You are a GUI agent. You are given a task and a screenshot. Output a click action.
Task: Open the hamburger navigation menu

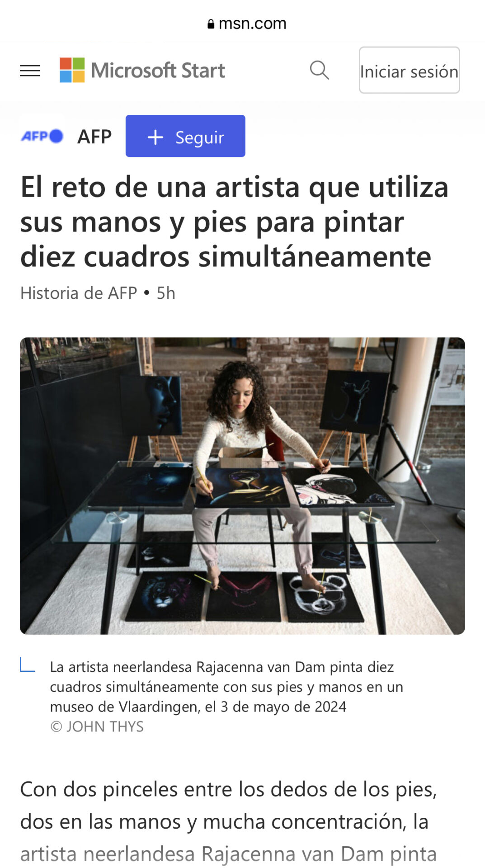[x=30, y=71]
